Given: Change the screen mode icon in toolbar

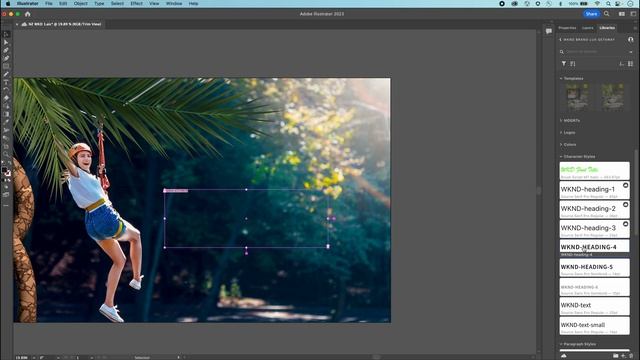Looking at the screenshot, I should [6, 195].
